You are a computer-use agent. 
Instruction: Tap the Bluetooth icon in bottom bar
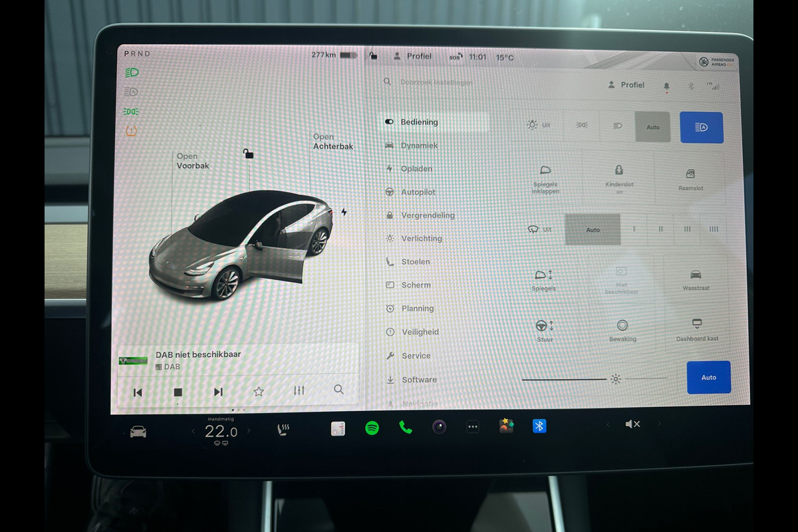point(539,426)
